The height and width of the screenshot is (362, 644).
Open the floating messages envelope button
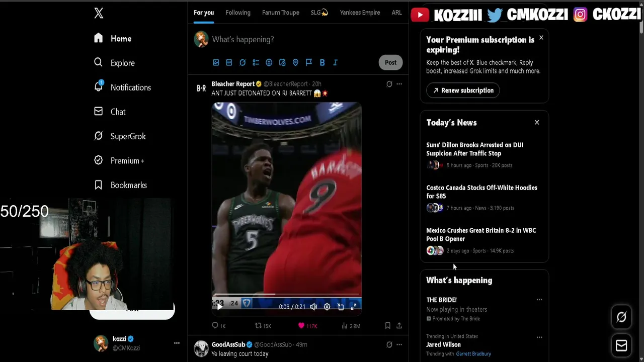point(621,345)
